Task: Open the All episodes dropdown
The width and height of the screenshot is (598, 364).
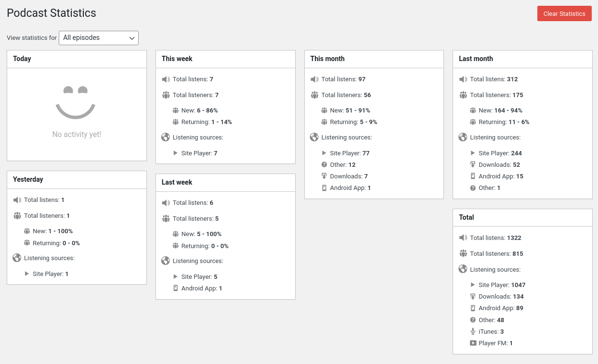Action: pos(99,38)
